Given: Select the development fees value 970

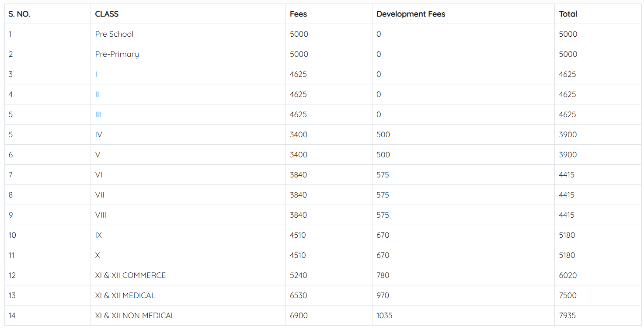Looking at the screenshot, I should (383, 295).
